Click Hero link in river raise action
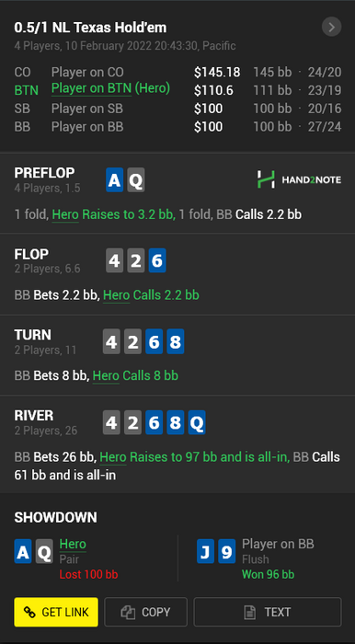 tap(113, 456)
